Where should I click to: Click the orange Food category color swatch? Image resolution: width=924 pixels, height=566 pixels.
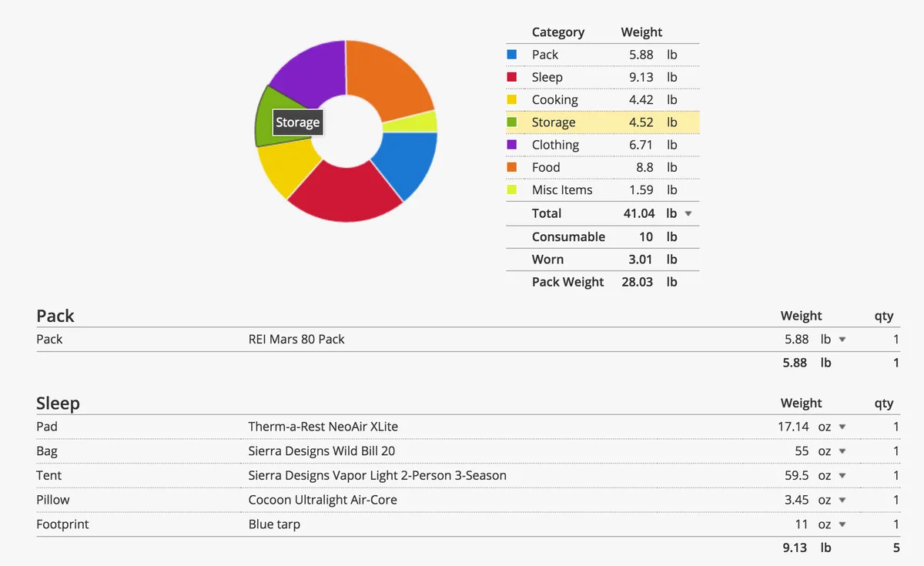[514, 167]
